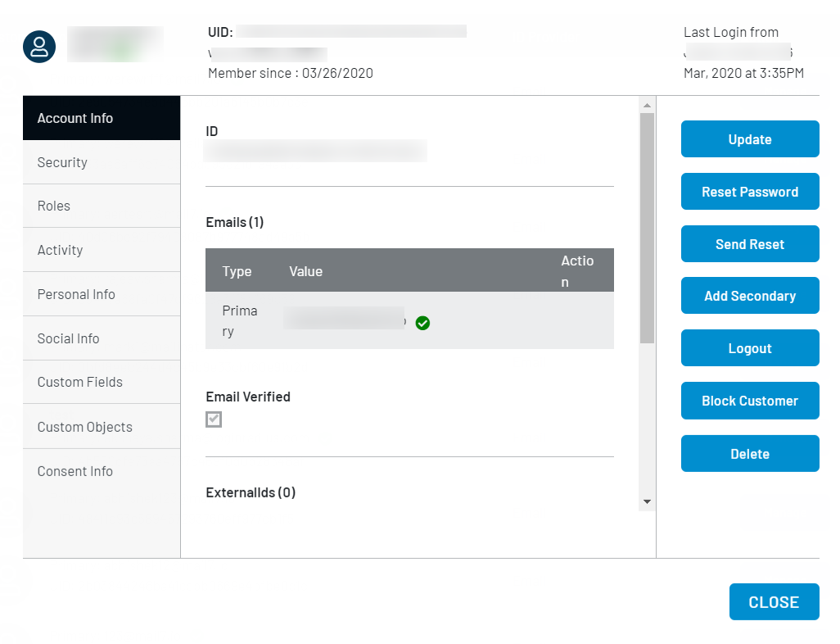Click the scrollbar down arrow
The width and height of the screenshot is (840, 644).
(x=647, y=501)
